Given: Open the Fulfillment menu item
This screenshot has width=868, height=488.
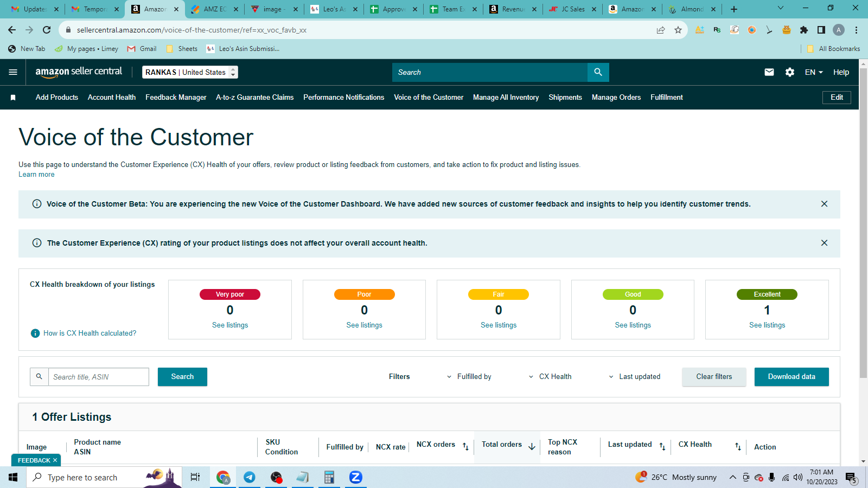Looking at the screenshot, I should (667, 98).
